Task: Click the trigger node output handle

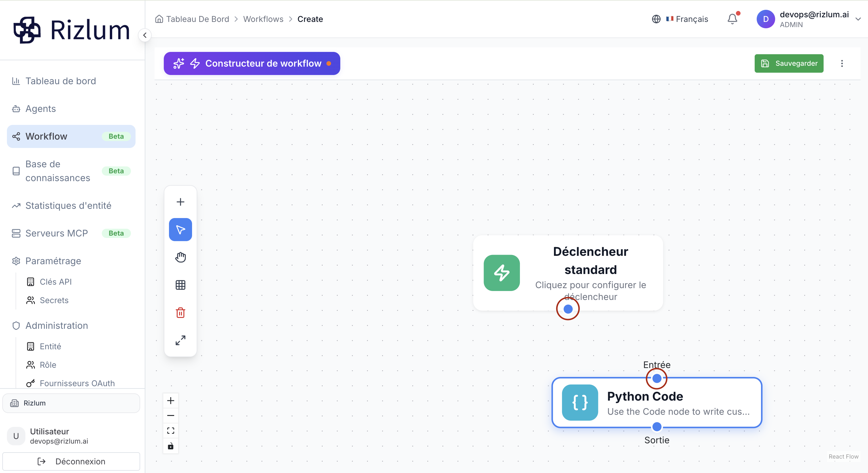Action: [568, 309]
